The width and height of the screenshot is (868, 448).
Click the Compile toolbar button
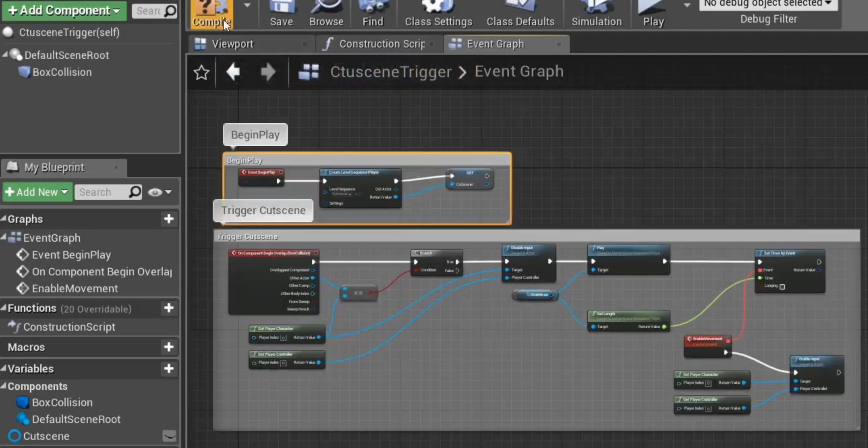(x=211, y=14)
